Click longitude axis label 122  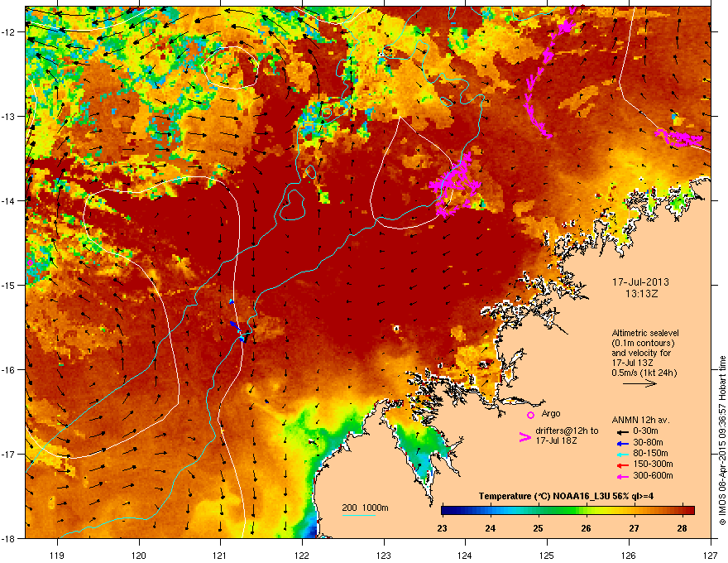pyautogui.click(x=302, y=555)
